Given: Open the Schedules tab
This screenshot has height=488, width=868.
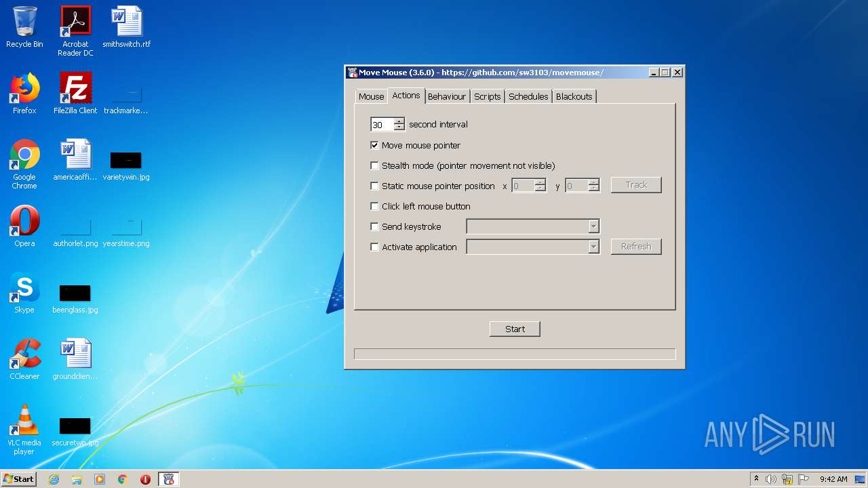Looking at the screenshot, I should (528, 96).
